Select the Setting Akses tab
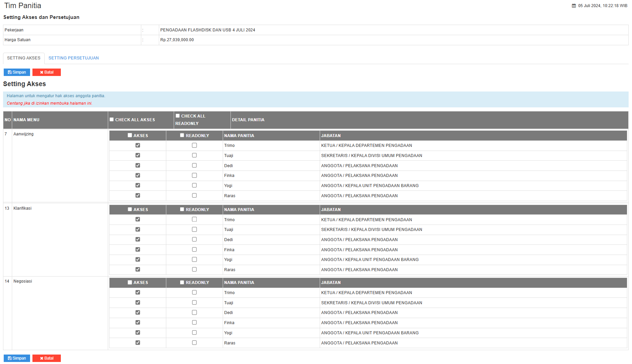Image resolution: width=632 pixels, height=364 pixels. 24,58
